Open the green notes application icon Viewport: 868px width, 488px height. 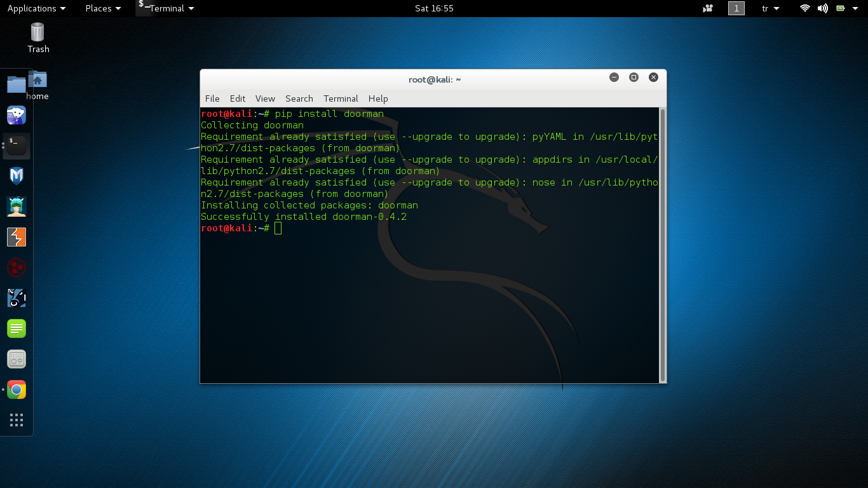(x=17, y=329)
